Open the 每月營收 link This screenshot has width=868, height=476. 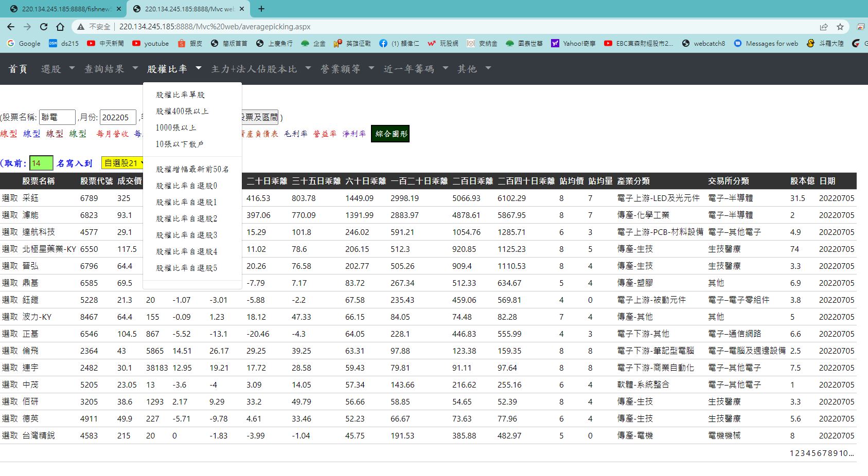pyautogui.click(x=113, y=134)
